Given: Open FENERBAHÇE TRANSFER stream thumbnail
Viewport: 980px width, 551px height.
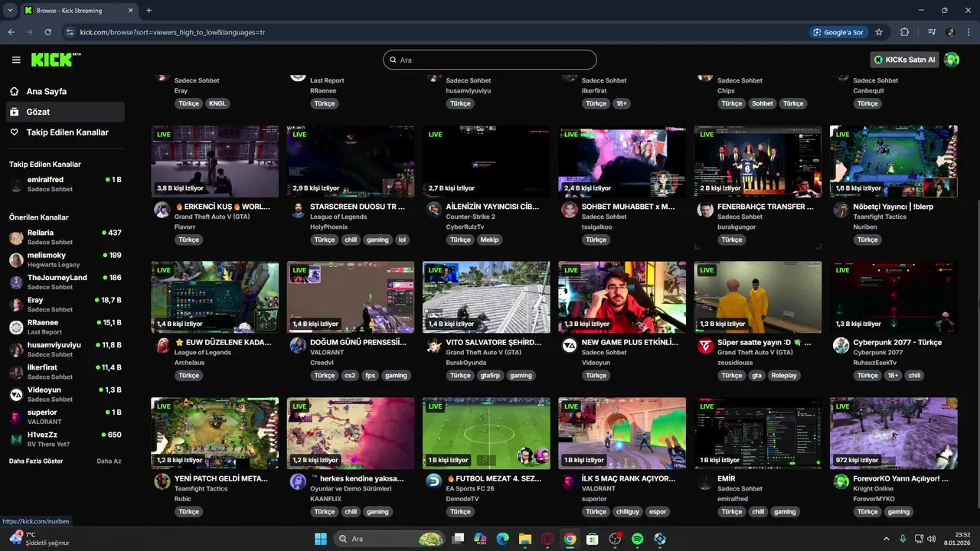Looking at the screenshot, I should pos(758,161).
